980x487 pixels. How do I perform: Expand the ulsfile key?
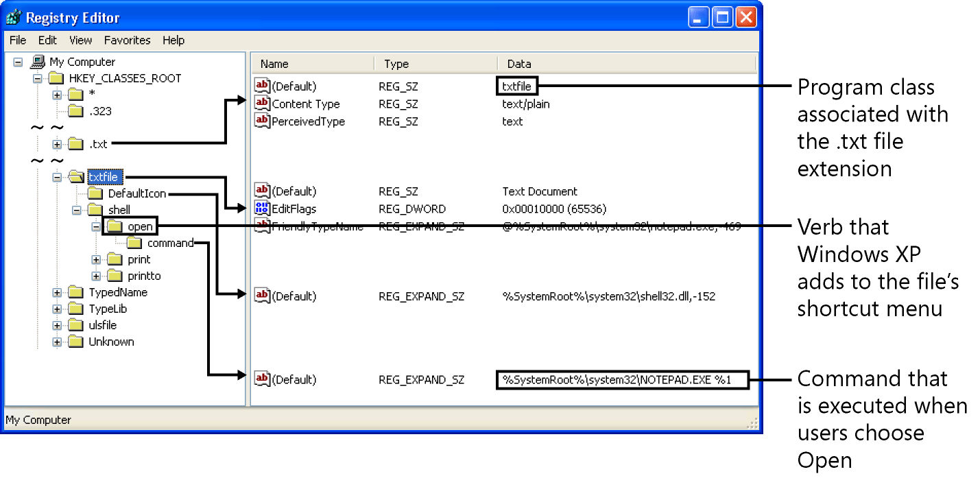58,325
